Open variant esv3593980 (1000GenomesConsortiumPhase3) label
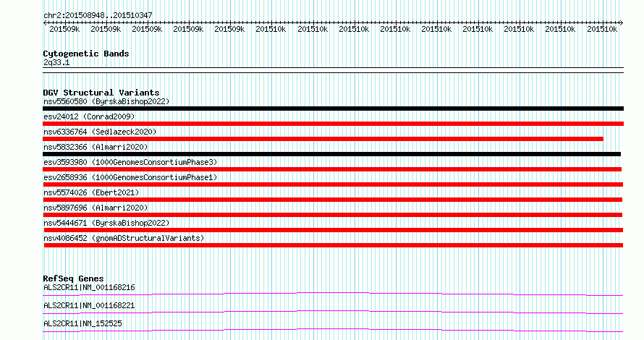This screenshot has height=340, width=644. click(x=130, y=162)
